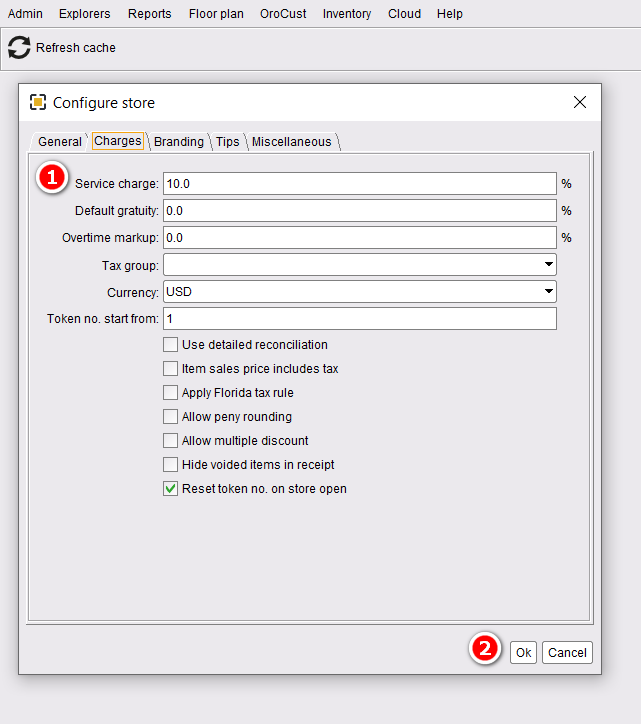Viewport: 641px width, 724px height.
Task: Open the Explorers menu
Action: coord(85,14)
